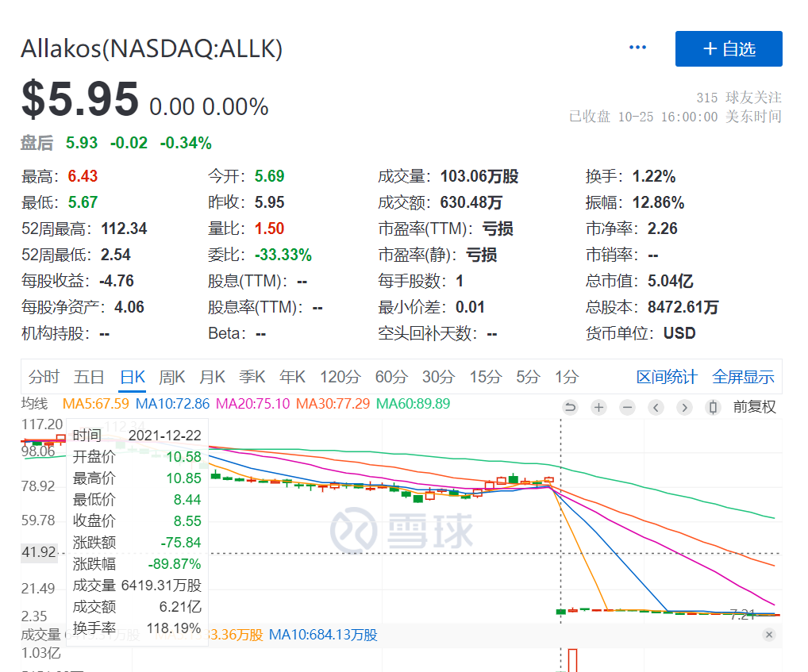The width and height of the screenshot is (808, 672).
Task: Switch to the 分时 chart tab
Action: [x=44, y=377]
